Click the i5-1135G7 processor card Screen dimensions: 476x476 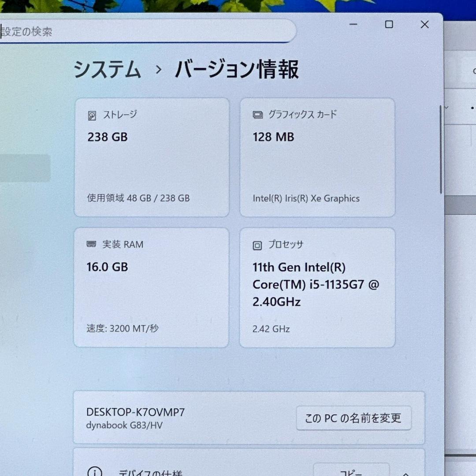pos(317,286)
